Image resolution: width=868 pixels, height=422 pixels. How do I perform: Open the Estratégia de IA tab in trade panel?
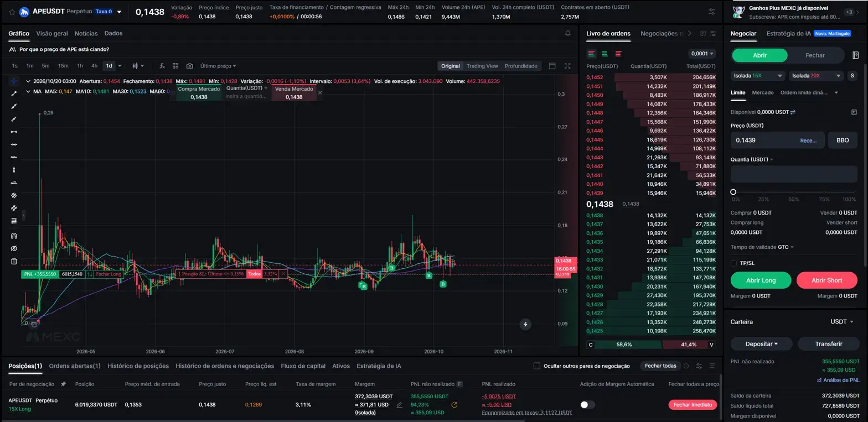point(788,33)
